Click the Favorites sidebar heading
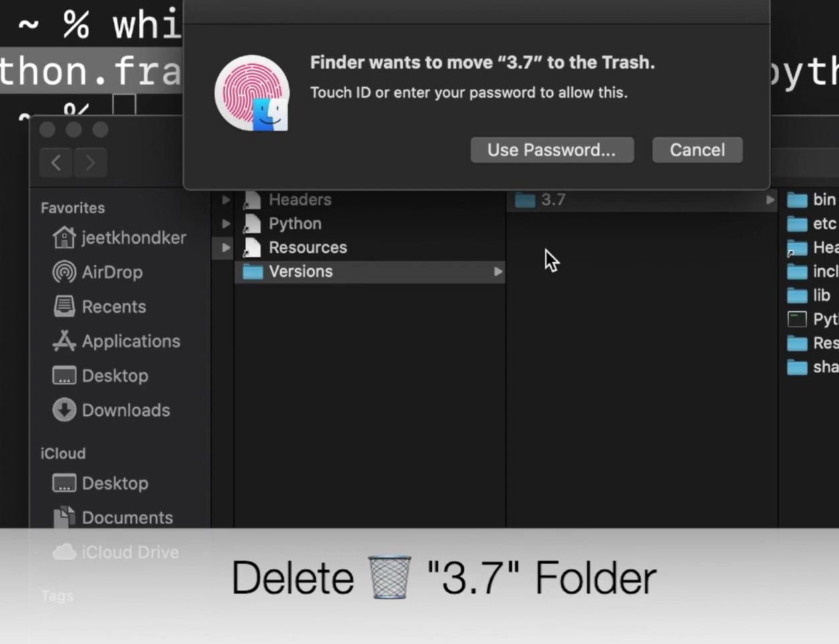The height and width of the screenshot is (644, 839). (x=73, y=208)
